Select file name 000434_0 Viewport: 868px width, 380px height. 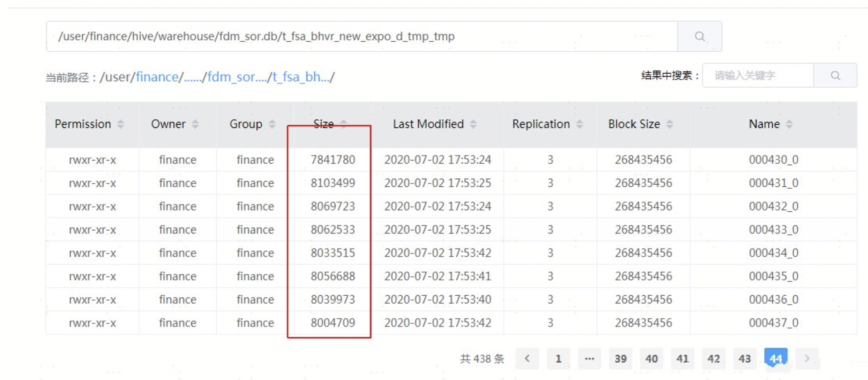point(774,253)
